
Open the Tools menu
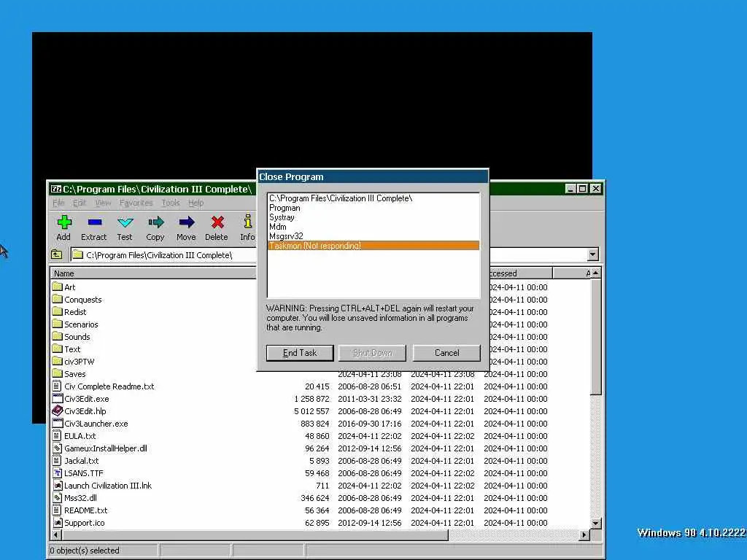tap(171, 203)
